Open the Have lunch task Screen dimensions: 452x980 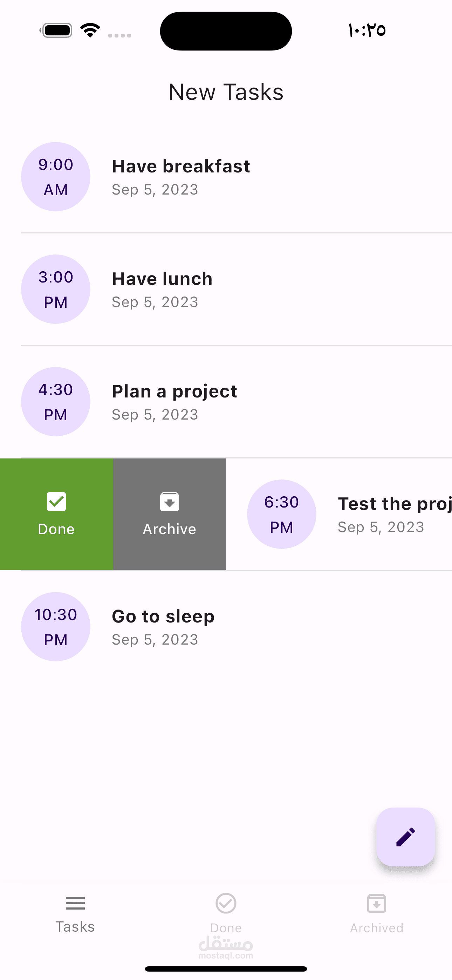click(162, 279)
